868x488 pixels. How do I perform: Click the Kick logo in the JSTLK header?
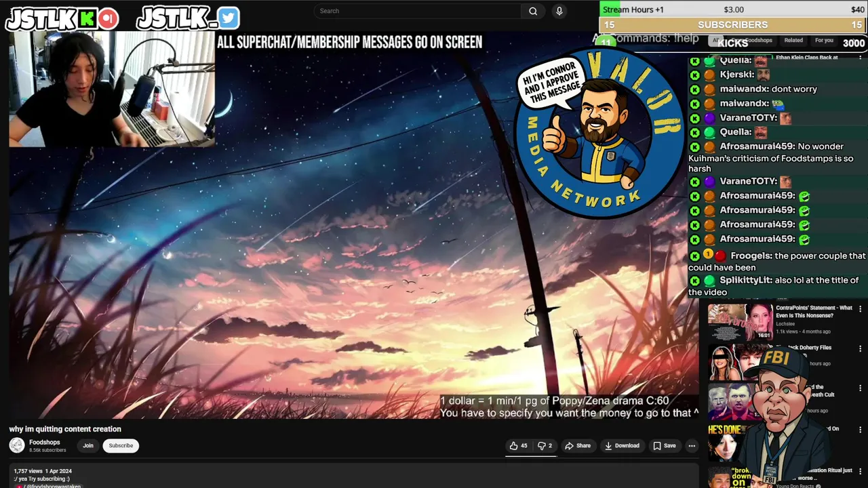[x=87, y=19]
